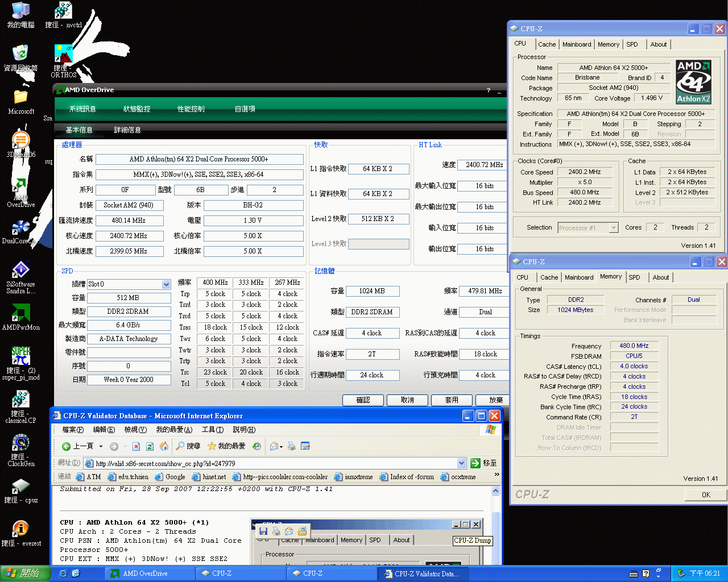Click the 放棄 button in AMD OverDrive
728x582 pixels.
(493, 400)
